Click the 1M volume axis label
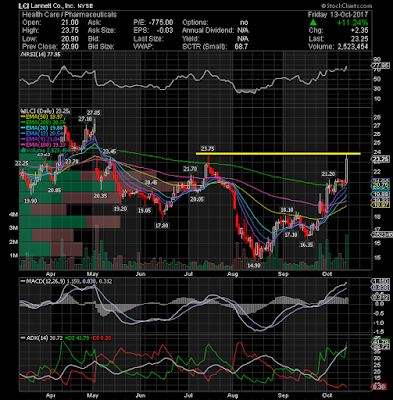 (13, 256)
